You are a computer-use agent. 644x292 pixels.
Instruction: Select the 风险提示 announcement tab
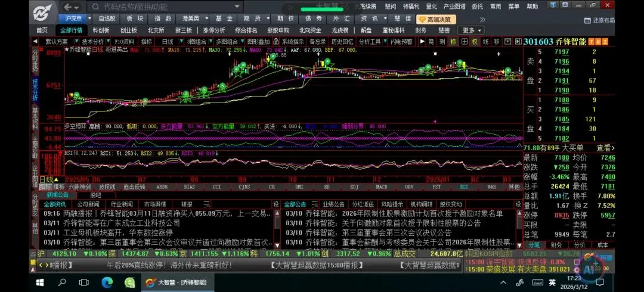tap(392, 204)
